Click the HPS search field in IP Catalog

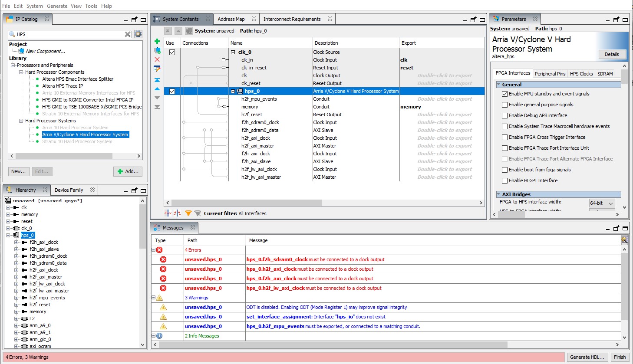tap(69, 34)
